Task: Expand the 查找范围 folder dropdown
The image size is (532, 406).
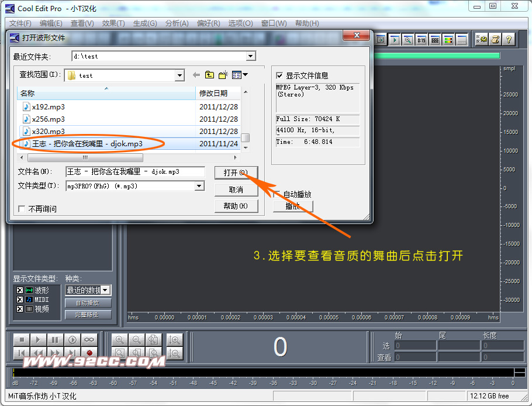Action: coord(179,75)
